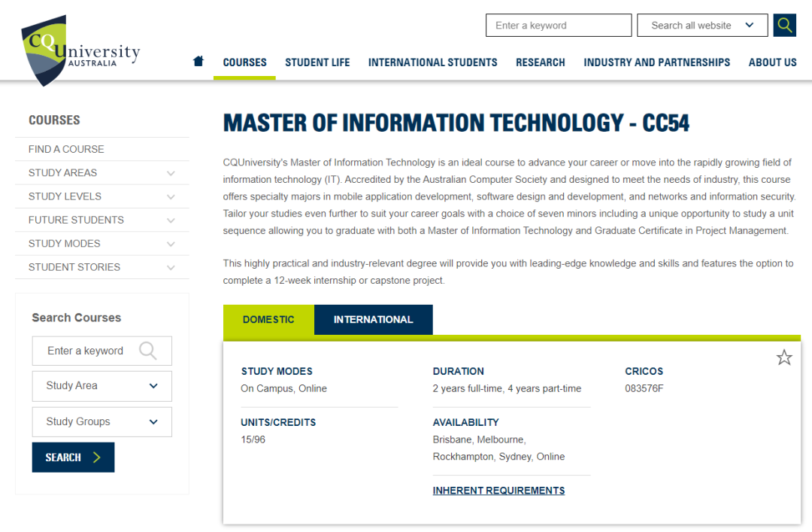Open the Study Area dropdown
The width and height of the screenshot is (812, 532).
coord(102,386)
